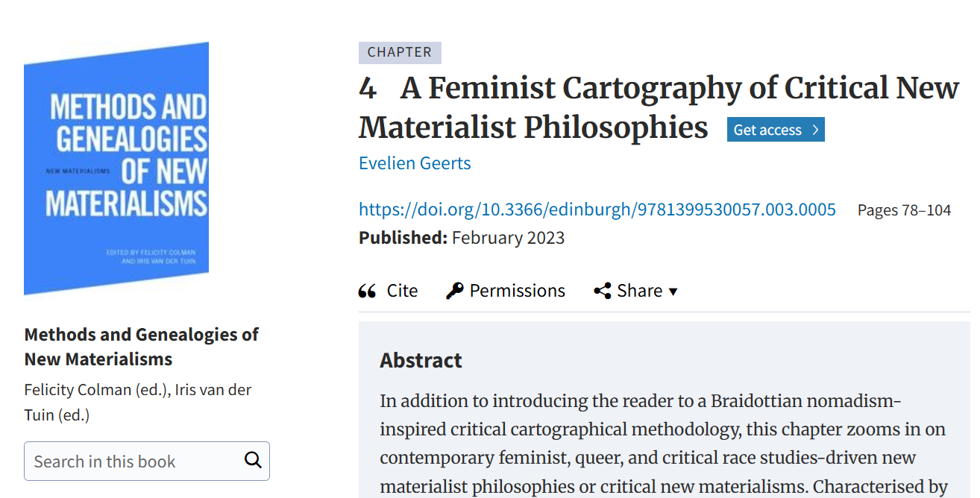Click the chevron arrow on Get access
This screenshot has width=980, height=498.
coord(815,130)
